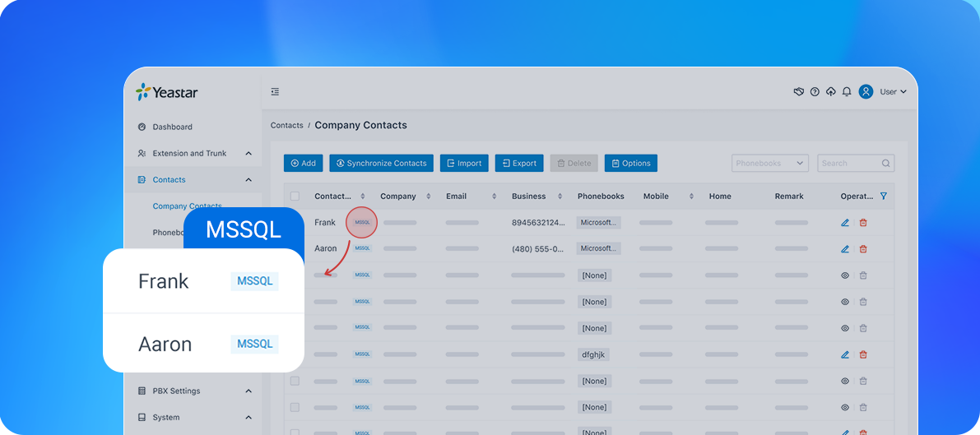Screen dimensions: 980x435
Task: Toggle the System section chevron
Action: coord(248,417)
